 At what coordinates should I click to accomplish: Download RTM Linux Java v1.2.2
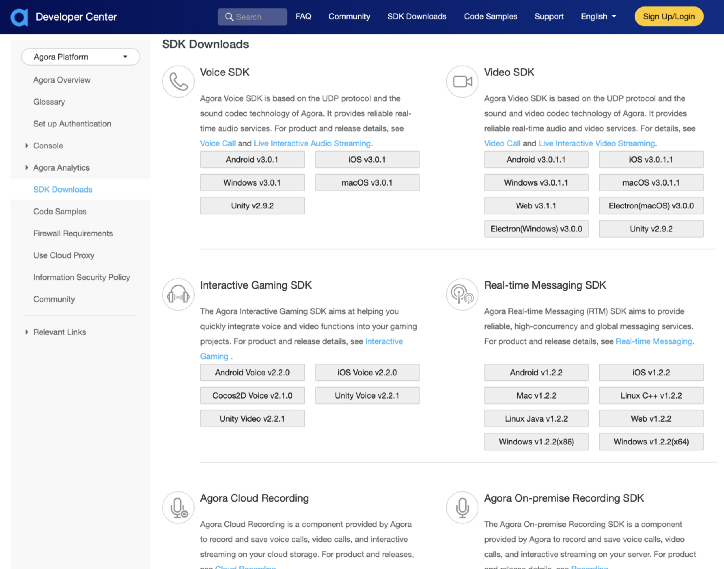click(x=536, y=419)
